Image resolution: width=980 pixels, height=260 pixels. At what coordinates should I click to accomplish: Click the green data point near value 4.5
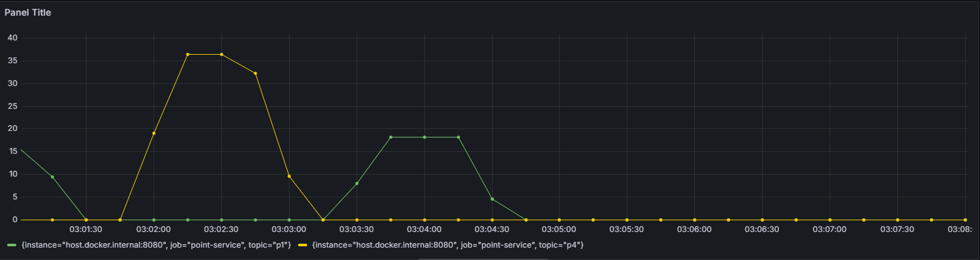[492, 199]
